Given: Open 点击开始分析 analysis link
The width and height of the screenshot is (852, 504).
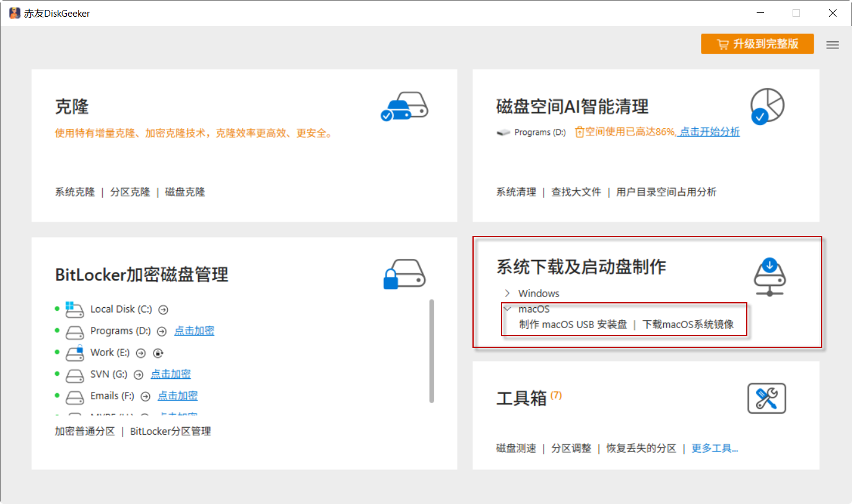Looking at the screenshot, I should pos(708,132).
